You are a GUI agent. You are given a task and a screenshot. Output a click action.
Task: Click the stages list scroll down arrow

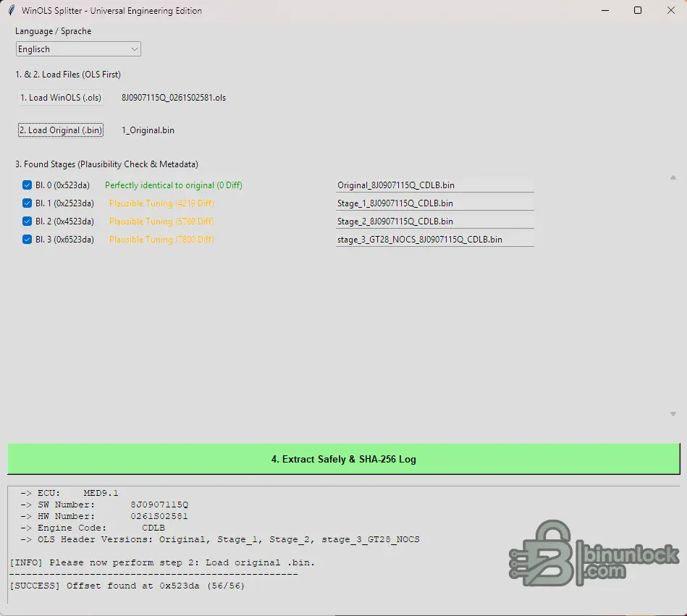coord(673,414)
